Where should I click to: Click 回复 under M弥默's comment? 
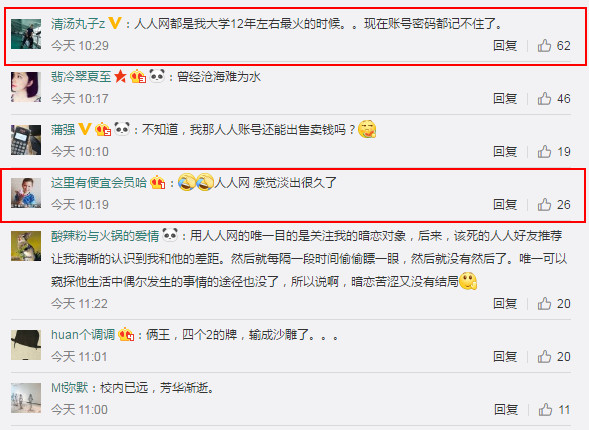(506, 410)
